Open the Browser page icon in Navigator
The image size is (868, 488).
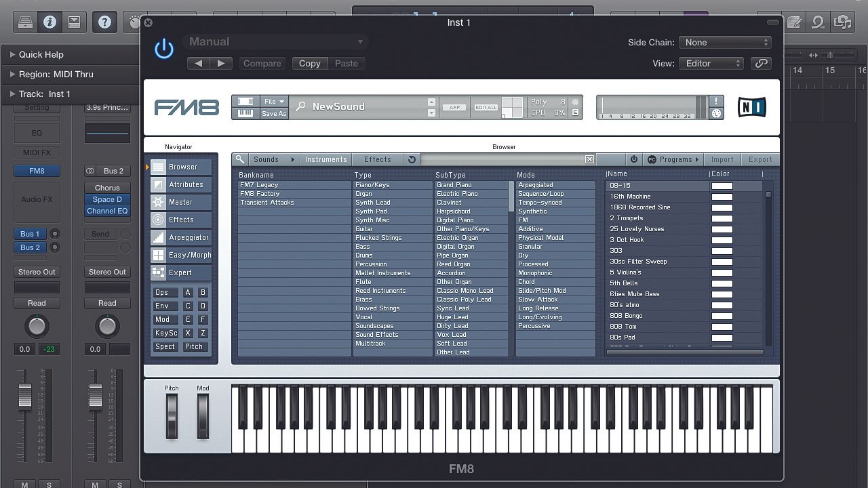click(158, 167)
